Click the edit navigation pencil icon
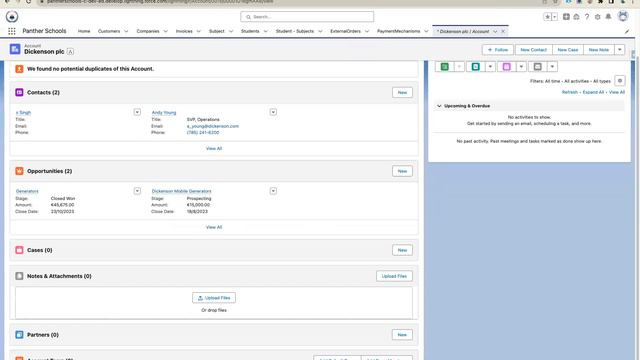The image size is (640, 360). tap(627, 31)
